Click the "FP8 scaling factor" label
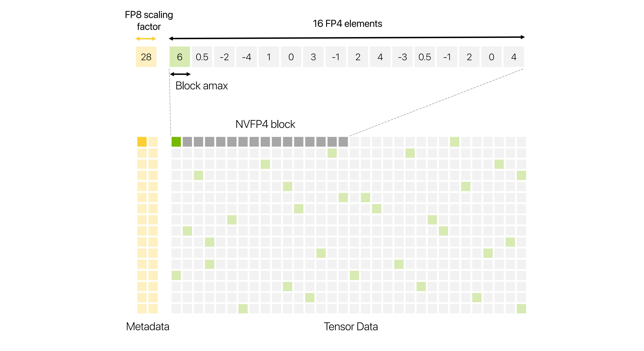 tap(149, 20)
